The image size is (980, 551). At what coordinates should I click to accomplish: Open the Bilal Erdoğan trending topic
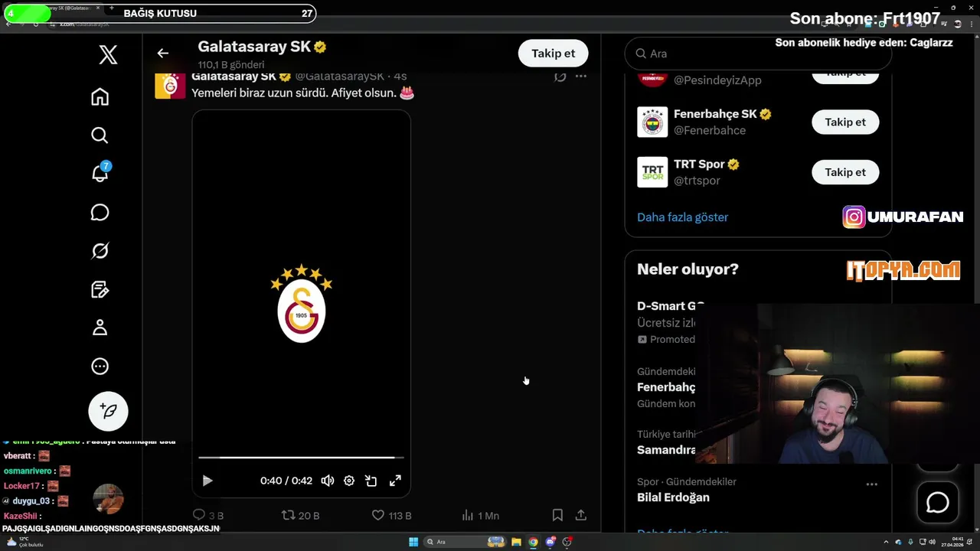pyautogui.click(x=673, y=497)
